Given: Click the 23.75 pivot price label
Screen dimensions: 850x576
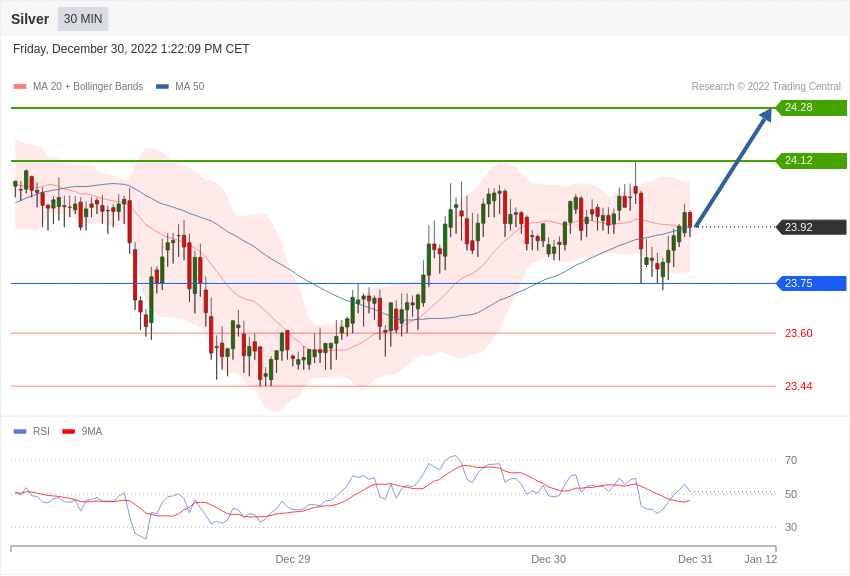Looking at the screenshot, I should click(812, 283).
